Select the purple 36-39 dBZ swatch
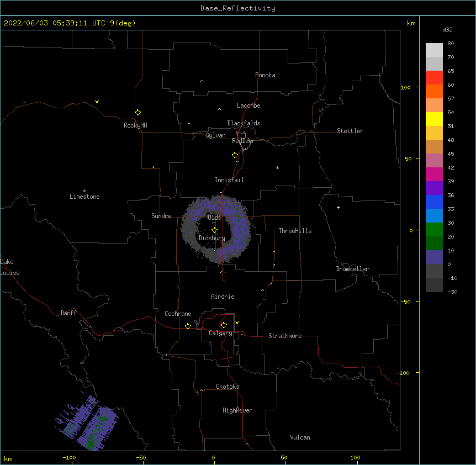This screenshot has width=476, height=465. [x=434, y=188]
